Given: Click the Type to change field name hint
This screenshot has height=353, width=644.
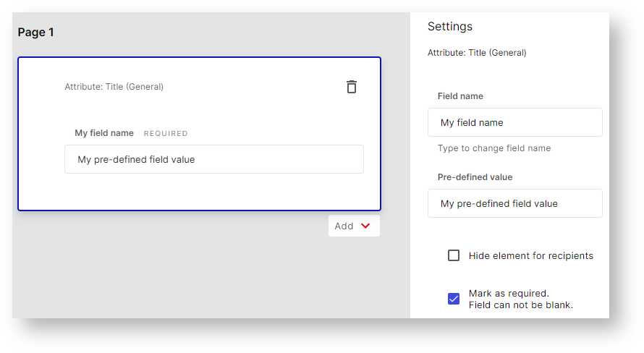Looking at the screenshot, I should tap(494, 148).
